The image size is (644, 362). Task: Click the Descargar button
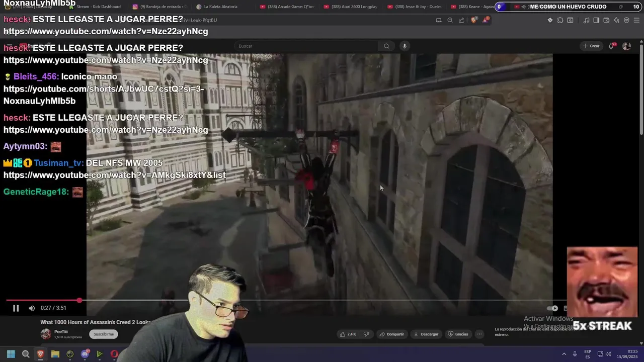click(426, 334)
